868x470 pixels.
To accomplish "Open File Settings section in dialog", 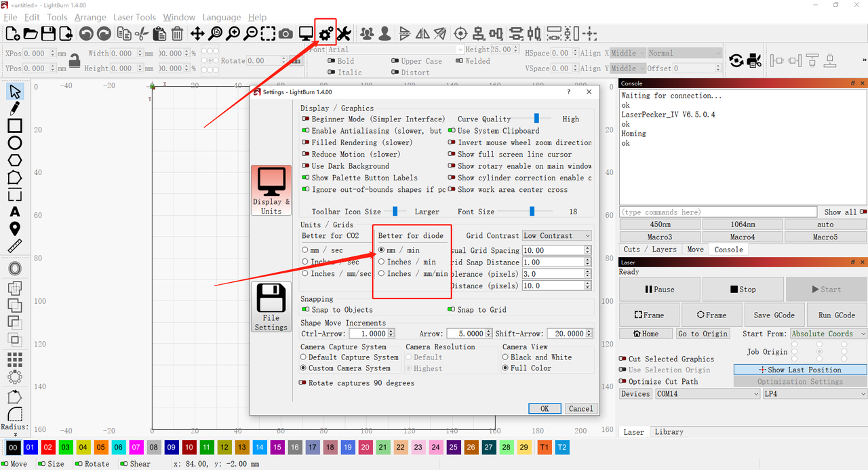I will 271,308.
